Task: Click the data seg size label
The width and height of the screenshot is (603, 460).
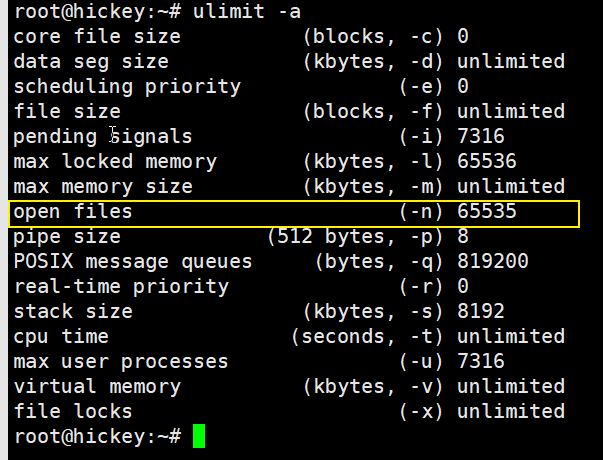Action: click(91, 61)
